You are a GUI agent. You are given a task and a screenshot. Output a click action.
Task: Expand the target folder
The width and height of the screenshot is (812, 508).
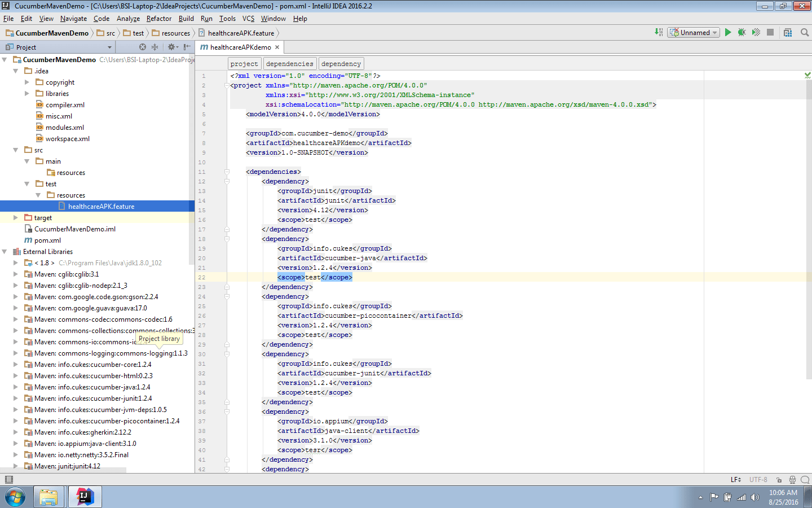coord(14,217)
